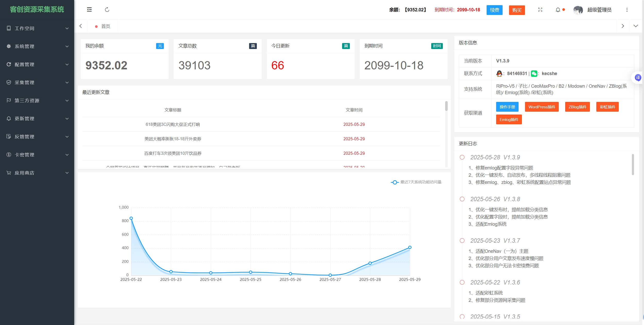This screenshot has width=644, height=325.
Task: Click the 更新管理 bell icon
Action: pyautogui.click(x=9, y=118)
